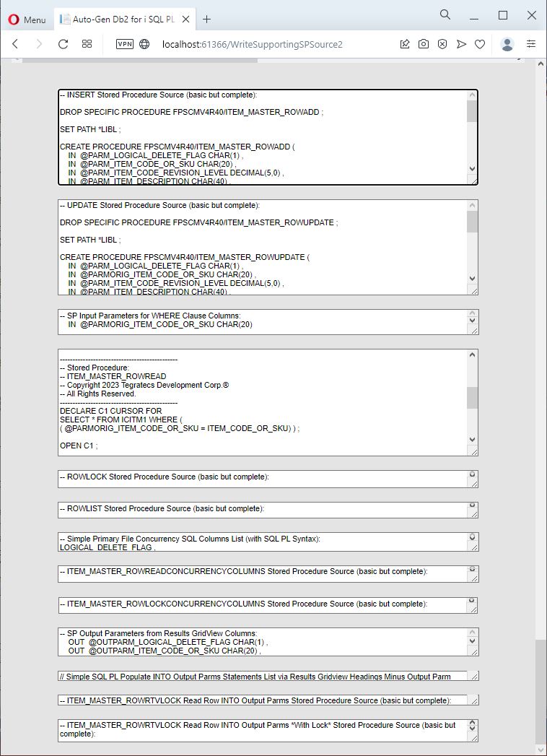Click the ITEM_MASTER_ROWLOCKCONCURRENCYCOLUMNS source textarea

[x=268, y=605]
